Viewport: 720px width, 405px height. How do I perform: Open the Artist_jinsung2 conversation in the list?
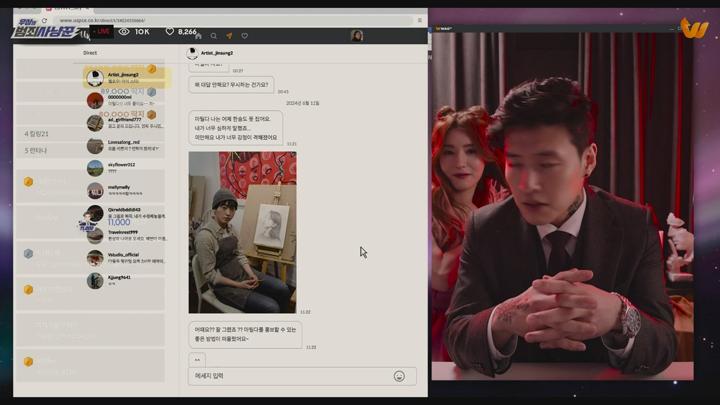click(128, 78)
